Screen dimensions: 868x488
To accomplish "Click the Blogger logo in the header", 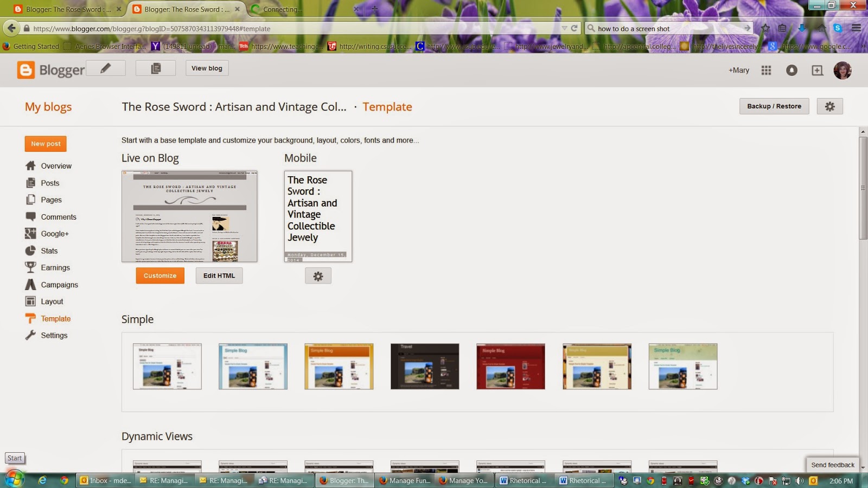I will 51,70.
